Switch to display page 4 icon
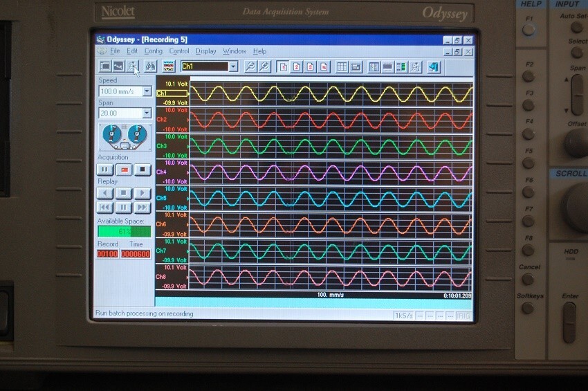The width and height of the screenshot is (588, 391). (324, 67)
